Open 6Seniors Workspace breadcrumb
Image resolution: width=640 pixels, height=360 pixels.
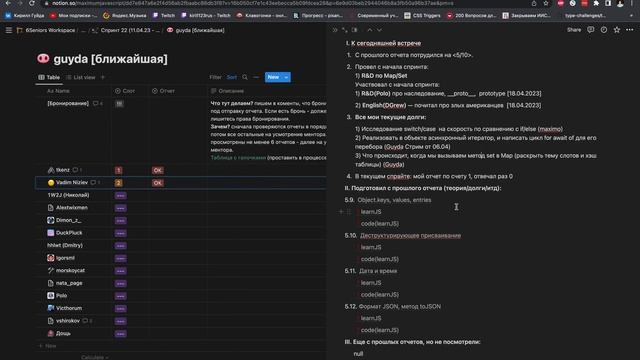point(46,30)
